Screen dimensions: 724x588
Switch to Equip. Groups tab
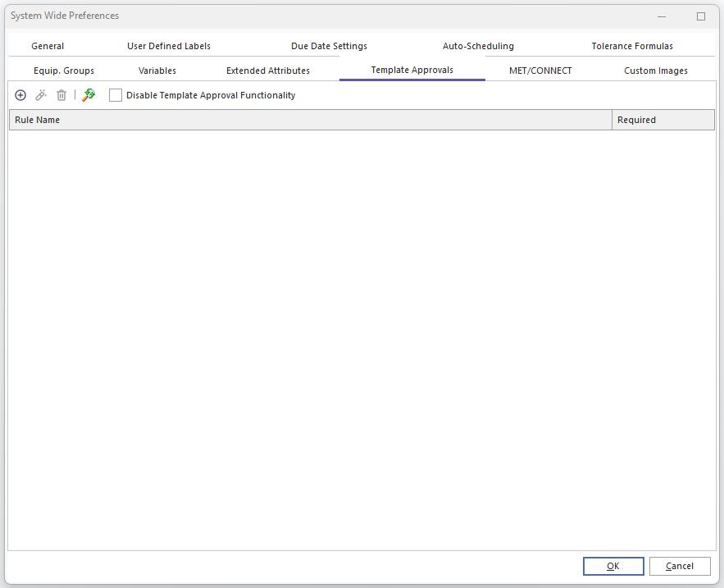(64, 71)
